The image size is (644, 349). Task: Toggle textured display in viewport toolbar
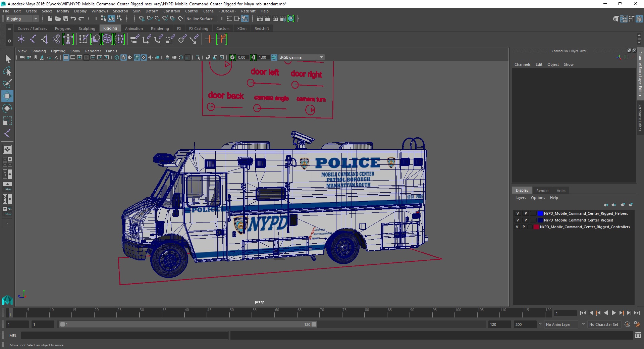click(144, 57)
